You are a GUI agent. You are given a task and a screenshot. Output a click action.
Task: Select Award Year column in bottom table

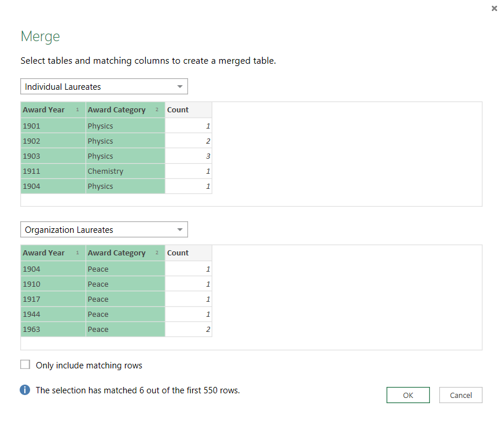44,253
